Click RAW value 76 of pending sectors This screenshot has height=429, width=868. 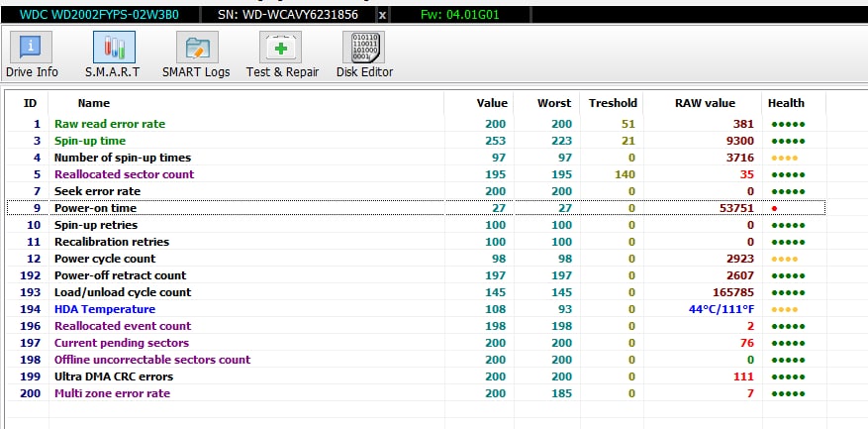click(747, 343)
